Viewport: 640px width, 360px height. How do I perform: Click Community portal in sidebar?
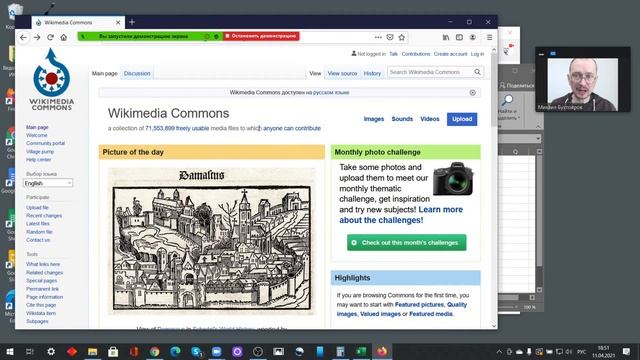click(x=45, y=143)
